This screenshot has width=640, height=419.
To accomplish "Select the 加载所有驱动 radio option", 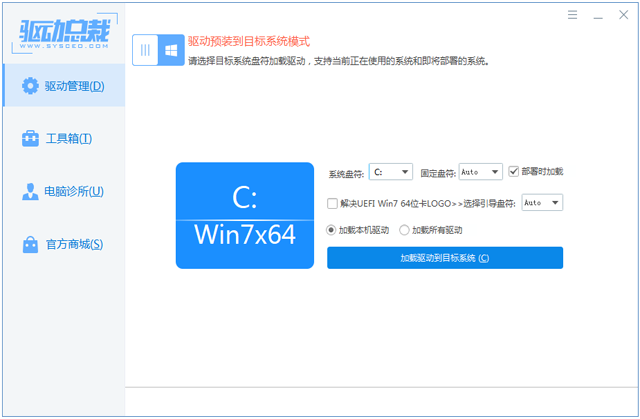I will [x=404, y=230].
